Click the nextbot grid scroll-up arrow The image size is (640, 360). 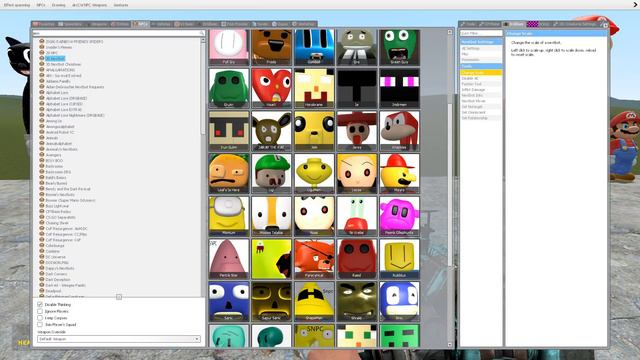point(450,32)
